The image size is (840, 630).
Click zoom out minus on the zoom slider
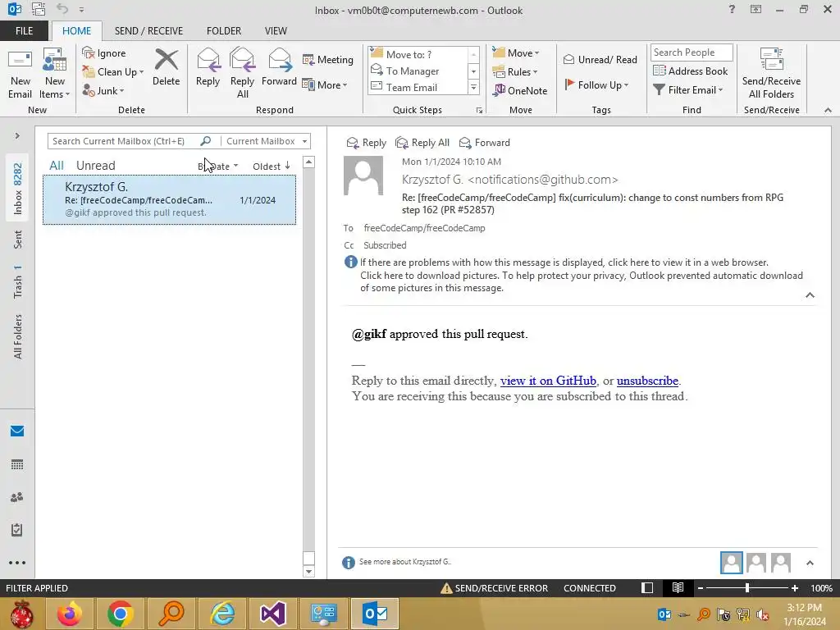701,588
